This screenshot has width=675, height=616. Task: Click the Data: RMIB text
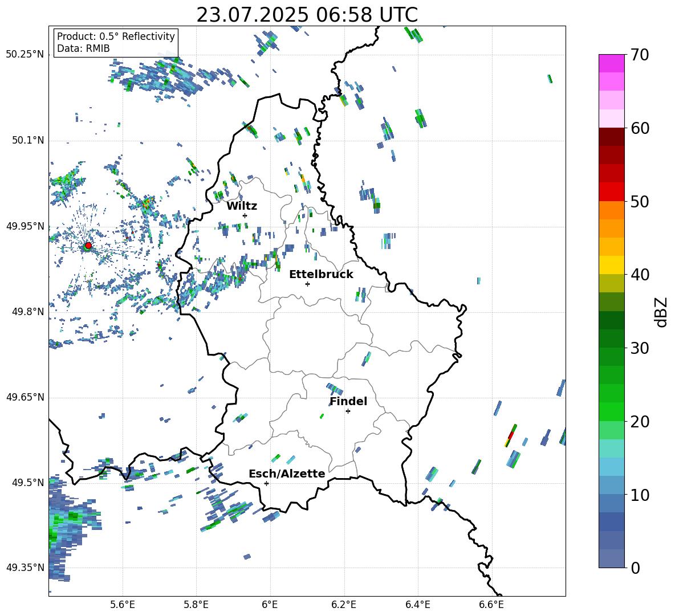coord(83,48)
